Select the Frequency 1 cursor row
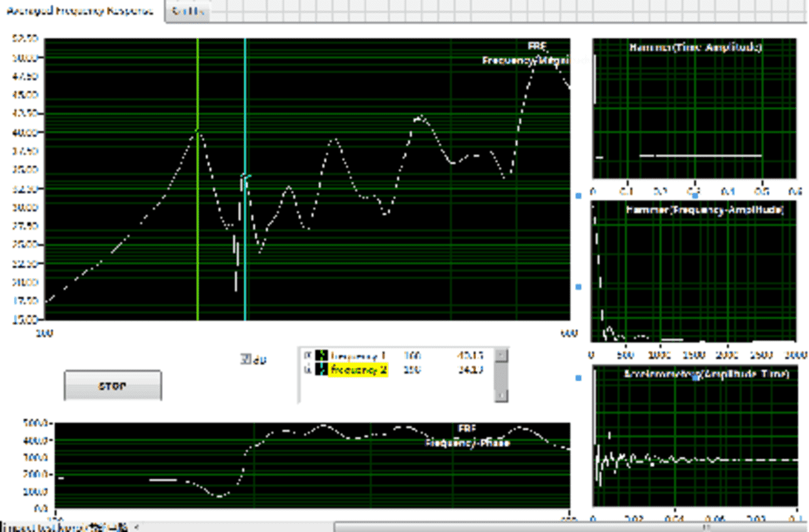This screenshot has width=809, height=532. (363, 356)
